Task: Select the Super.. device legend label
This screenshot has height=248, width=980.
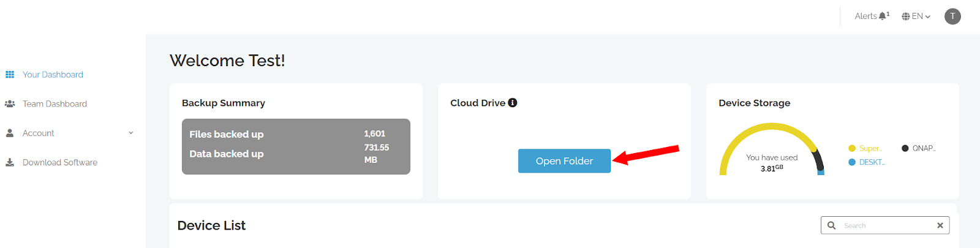Action: click(870, 148)
